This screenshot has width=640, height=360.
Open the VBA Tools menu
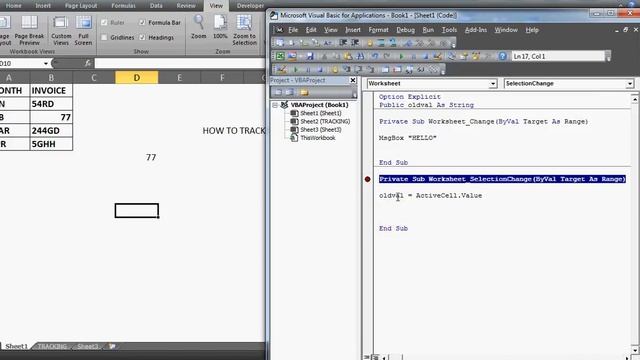tap(449, 30)
